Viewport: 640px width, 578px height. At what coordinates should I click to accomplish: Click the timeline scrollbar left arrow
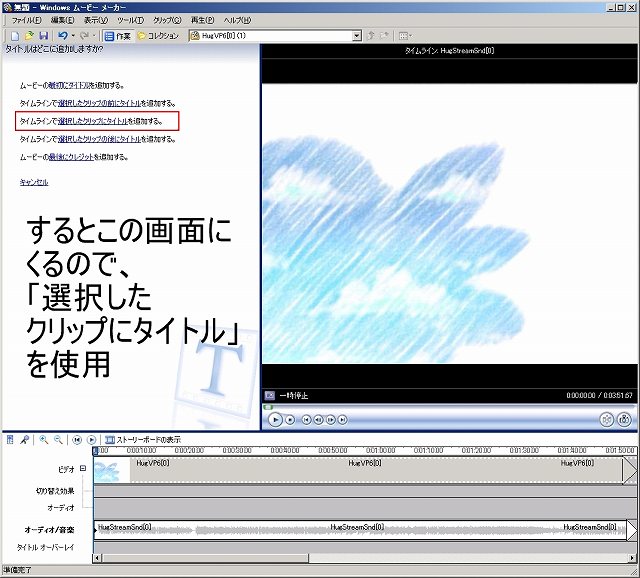(97, 558)
